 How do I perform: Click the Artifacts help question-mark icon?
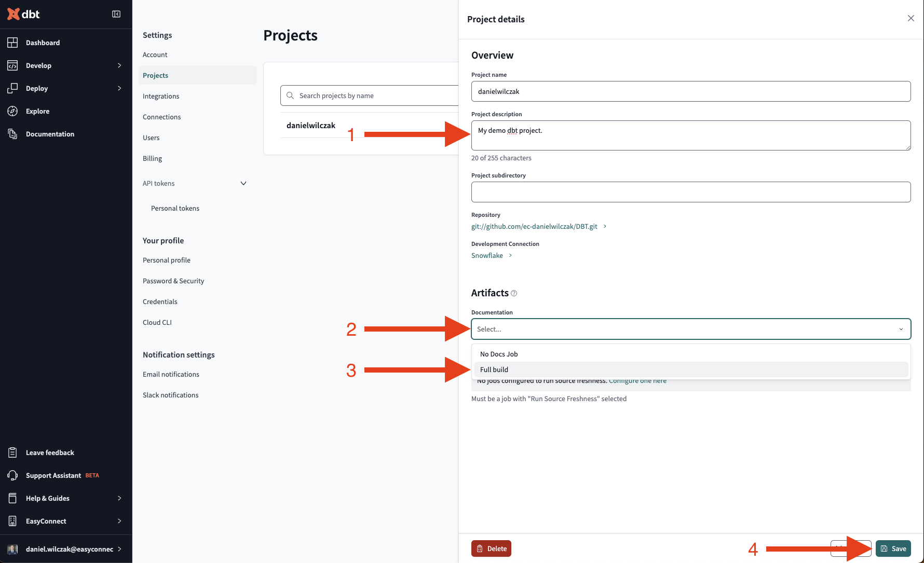click(x=514, y=293)
